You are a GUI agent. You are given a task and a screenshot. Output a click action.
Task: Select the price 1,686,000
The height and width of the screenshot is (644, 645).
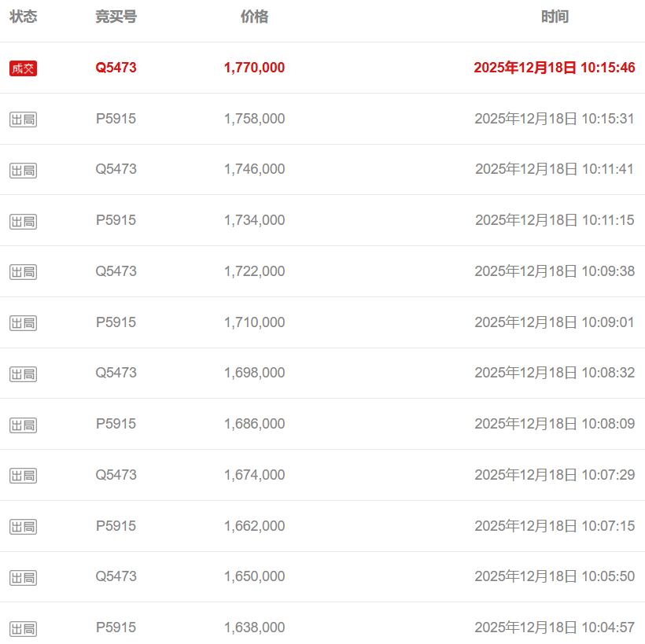[x=254, y=424]
